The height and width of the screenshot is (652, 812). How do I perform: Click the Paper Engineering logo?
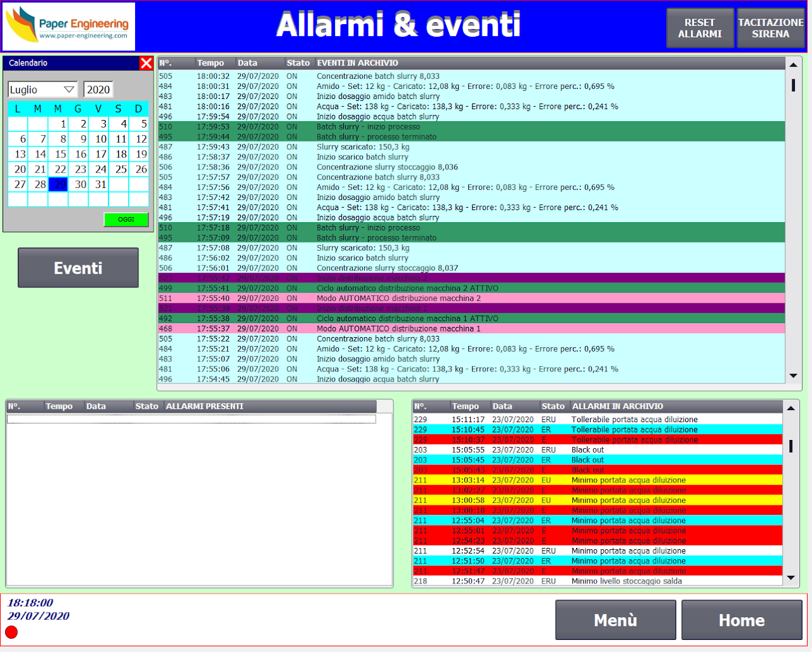point(69,26)
